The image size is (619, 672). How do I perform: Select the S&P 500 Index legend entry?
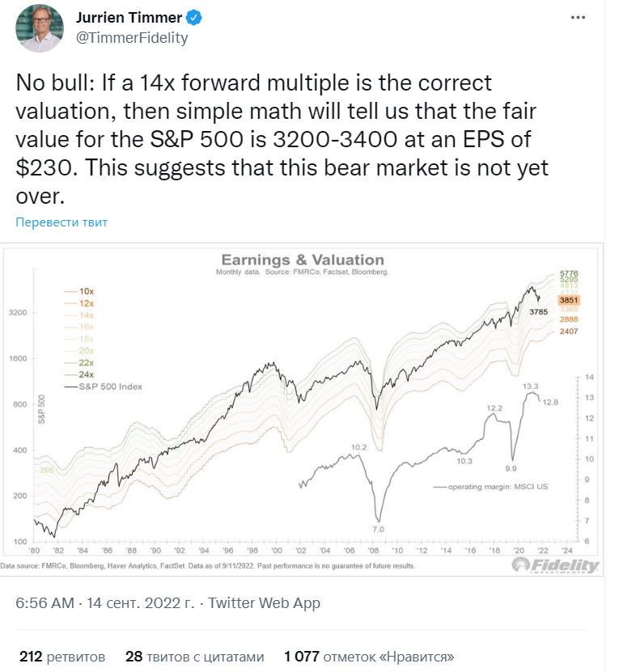coord(109,387)
